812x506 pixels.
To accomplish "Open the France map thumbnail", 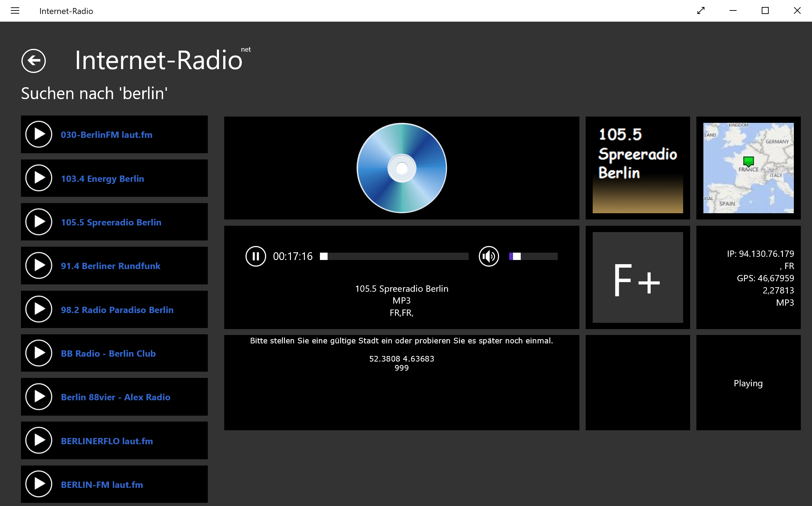I will click(x=748, y=168).
